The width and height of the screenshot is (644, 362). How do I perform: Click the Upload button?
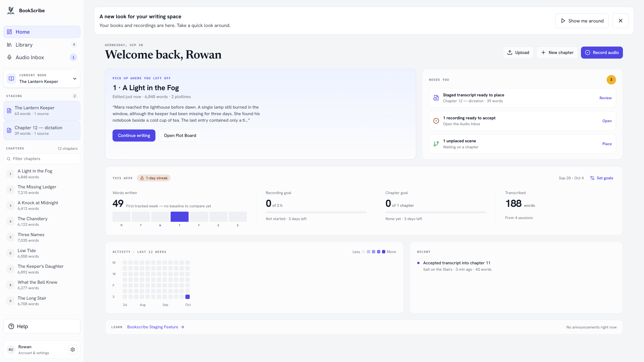(518, 52)
